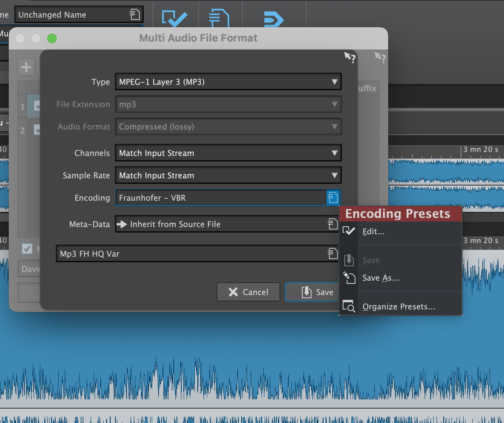Click the Cancel button
This screenshot has width=504, height=423.
pyautogui.click(x=248, y=292)
